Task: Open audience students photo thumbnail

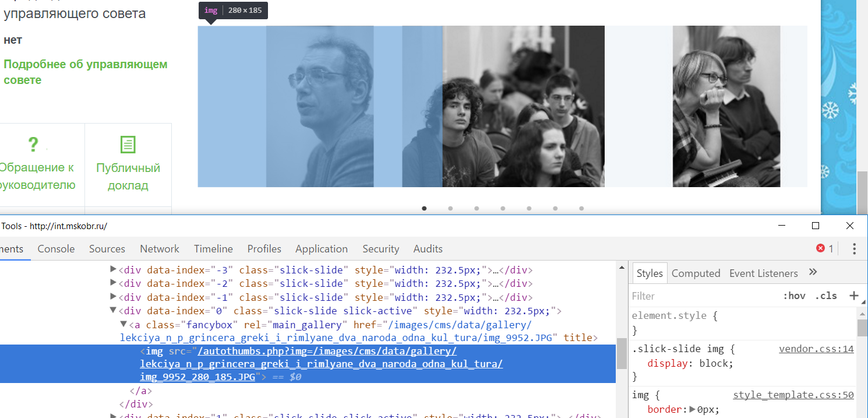Action: click(x=523, y=106)
